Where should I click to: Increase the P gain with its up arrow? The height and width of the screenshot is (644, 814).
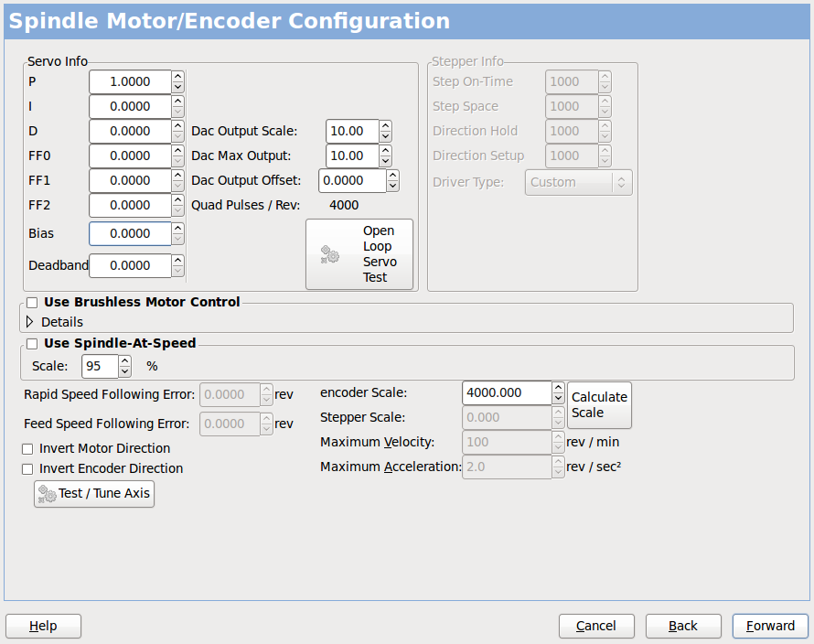click(x=179, y=77)
